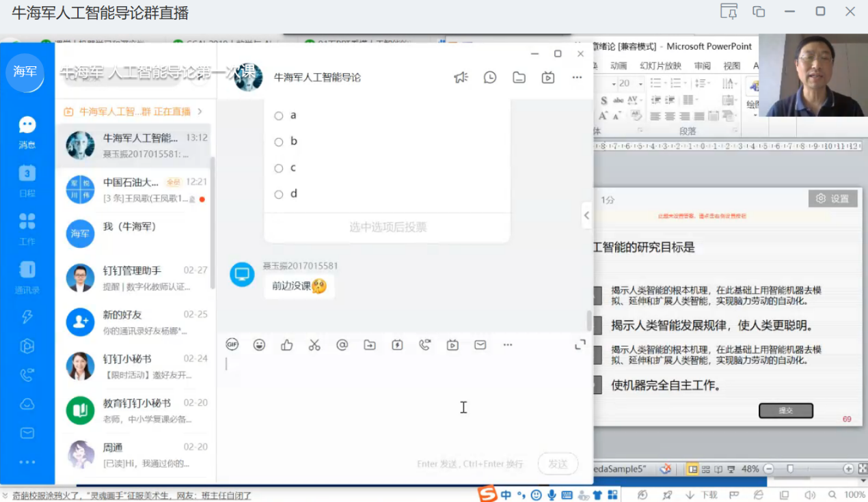Open the 幻灯片放映 ribbon tab

[660, 66]
